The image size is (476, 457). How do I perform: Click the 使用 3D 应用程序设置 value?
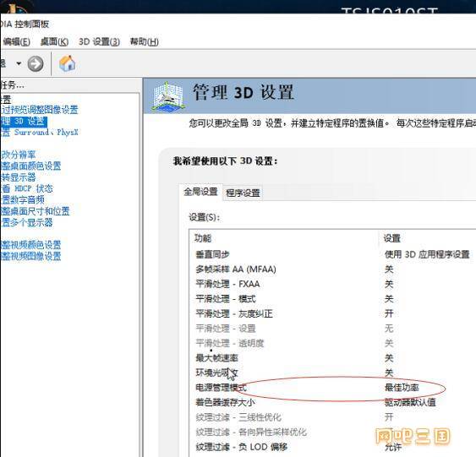pos(427,254)
